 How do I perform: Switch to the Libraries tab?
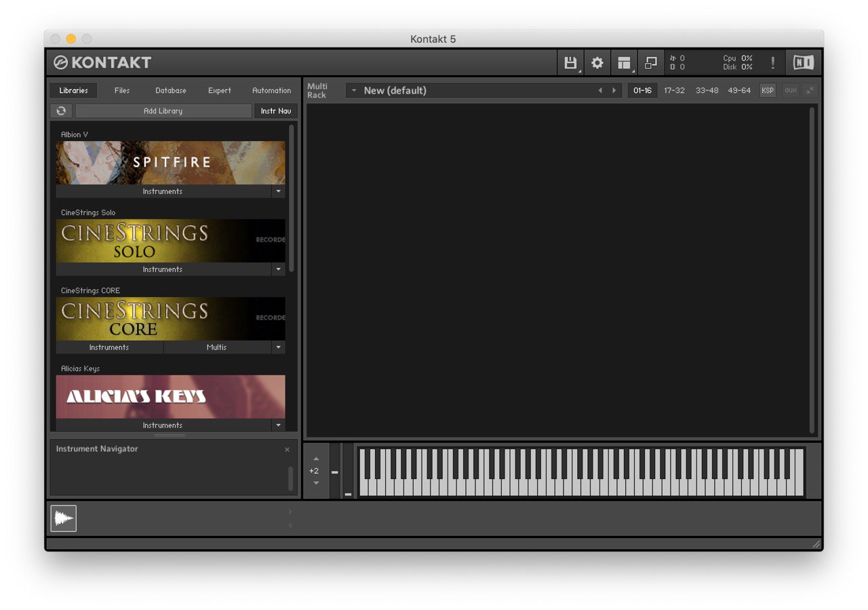coord(73,90)
